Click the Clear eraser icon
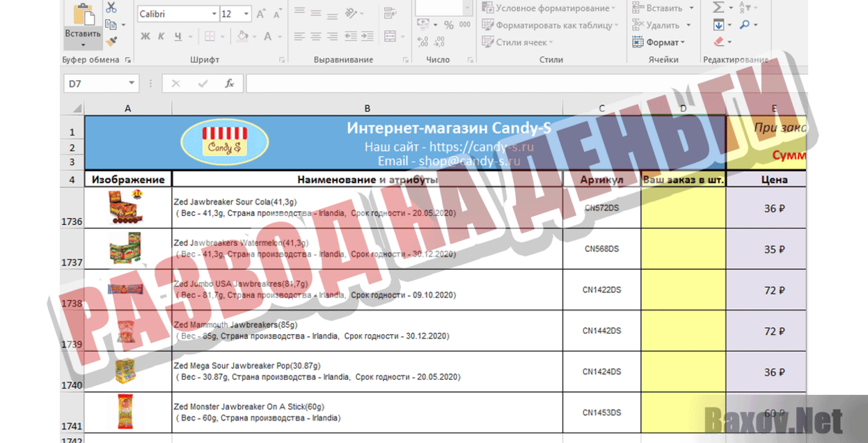The image size is (868, 443). 718,42
